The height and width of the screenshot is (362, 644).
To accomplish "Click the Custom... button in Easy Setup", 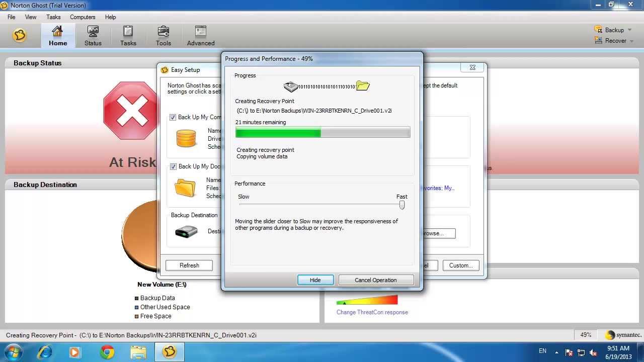I will (x=461, y=265).
